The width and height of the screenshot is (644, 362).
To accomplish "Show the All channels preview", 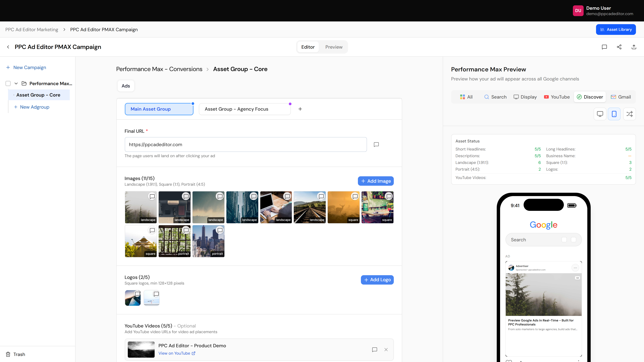I will point(466,97).
